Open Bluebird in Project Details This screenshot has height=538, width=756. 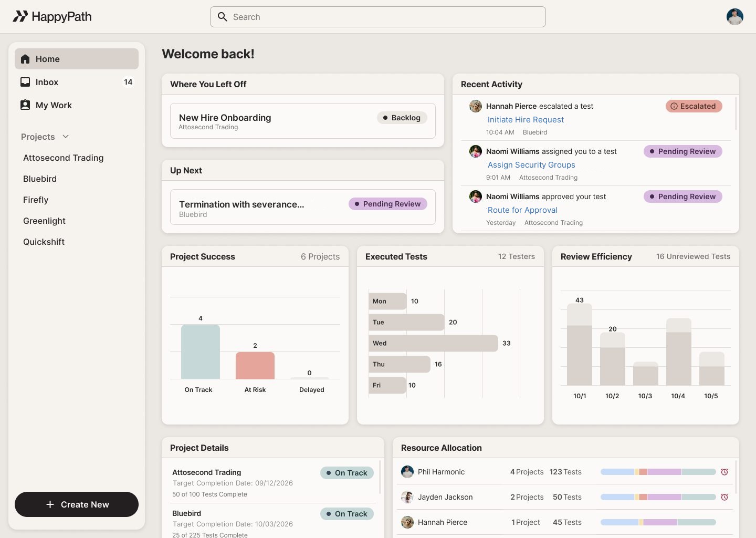[187, 513]
